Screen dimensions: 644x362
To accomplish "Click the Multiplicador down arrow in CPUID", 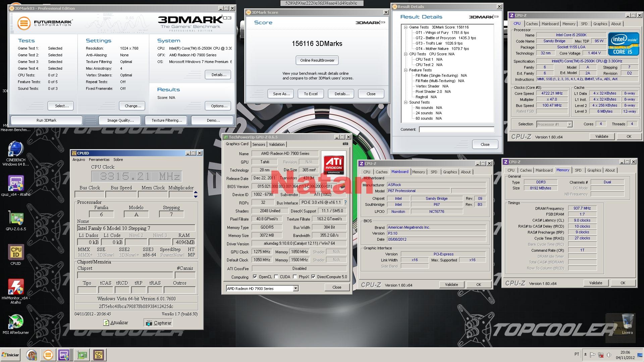I will 196,196.
